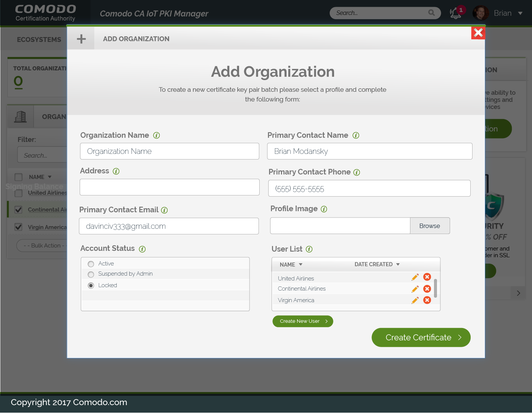Image resolution: width=532 pixels, height=413 pixels.
Task: Check the United Airlines row checkbox
Action: pos(18,193)
